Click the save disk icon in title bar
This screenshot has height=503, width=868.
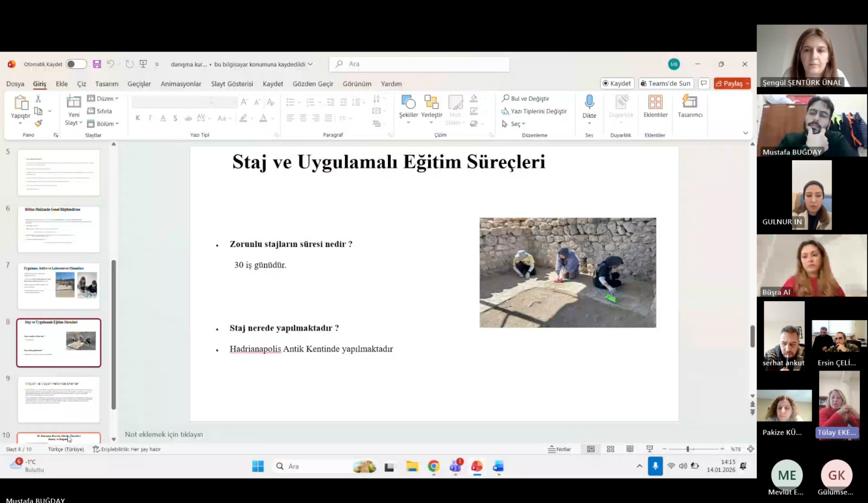pyautogui.click(x=97, y=64)
